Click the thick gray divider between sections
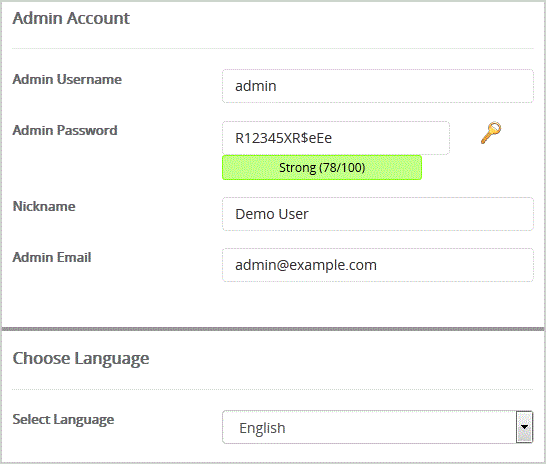546x464 pixels. point(273,329)
